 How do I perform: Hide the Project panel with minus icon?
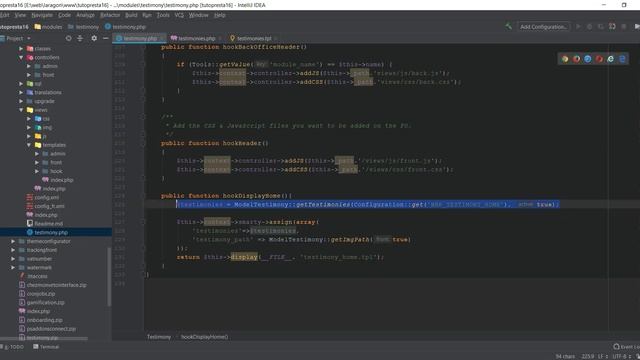pyautogui.click(x=106, y=38)
